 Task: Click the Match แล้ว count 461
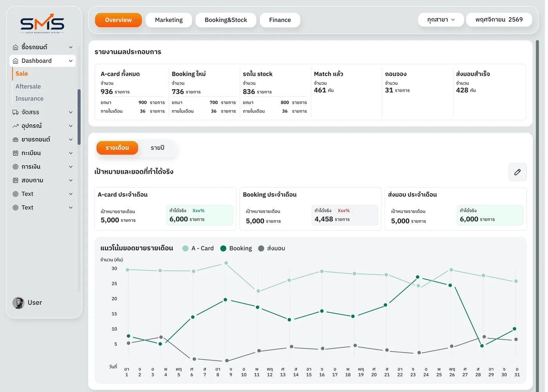[x=320, y=90]
